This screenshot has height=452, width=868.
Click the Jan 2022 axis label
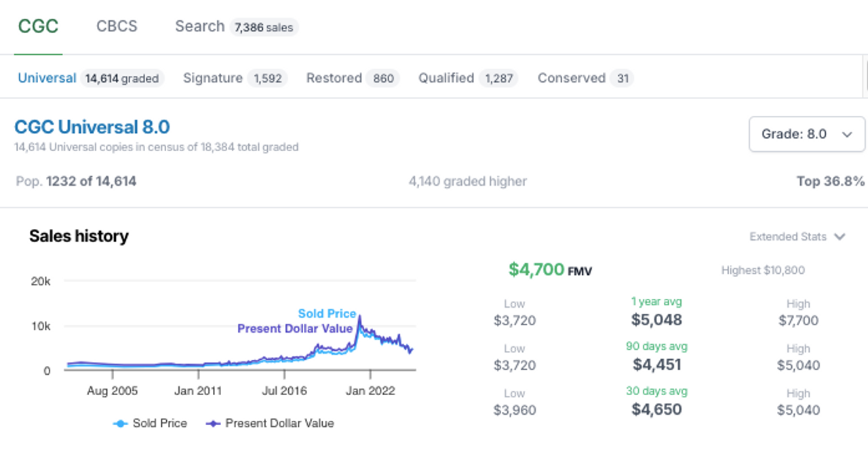tap(371, 391)
